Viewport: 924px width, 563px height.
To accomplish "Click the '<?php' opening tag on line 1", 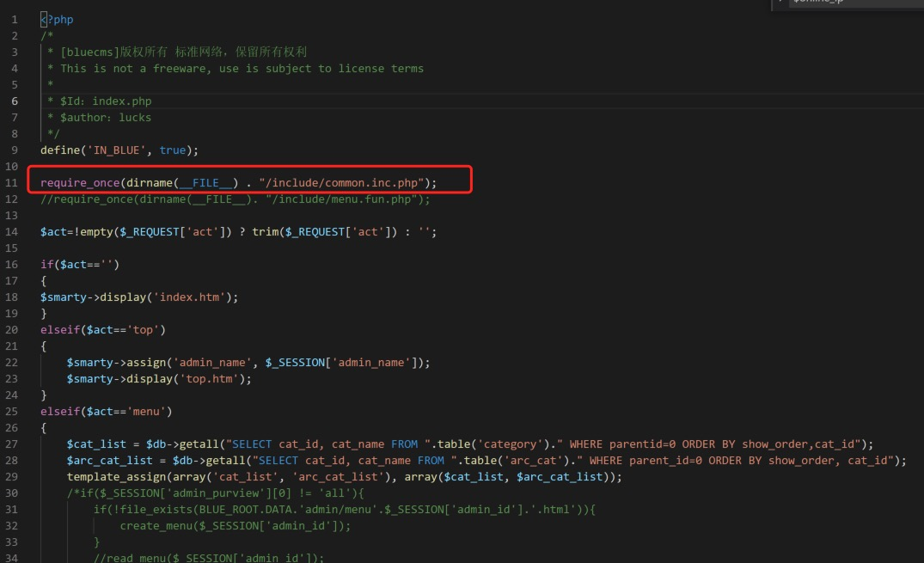I will coord(58,20).
